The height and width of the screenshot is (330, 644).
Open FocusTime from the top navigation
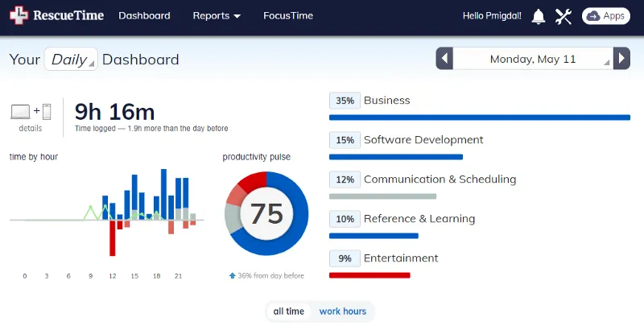(x=288, y=16)
